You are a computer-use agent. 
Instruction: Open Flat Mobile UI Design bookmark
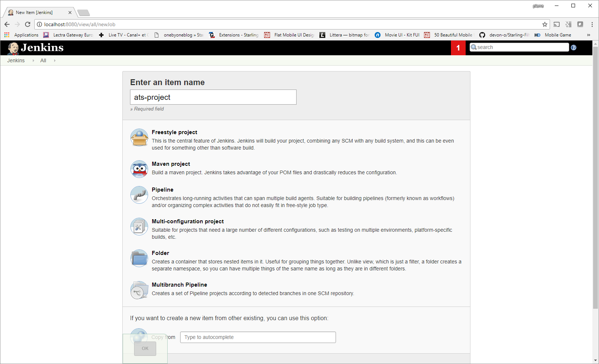[289, 35]
